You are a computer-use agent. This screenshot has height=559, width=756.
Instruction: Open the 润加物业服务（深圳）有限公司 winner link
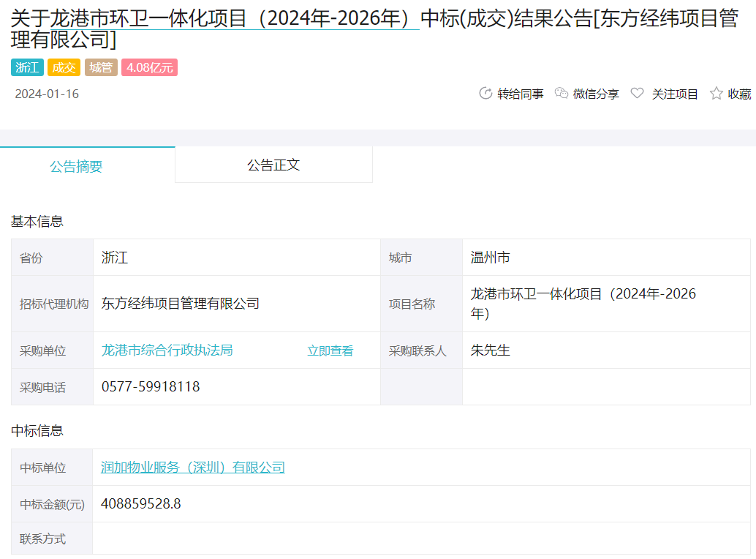(193, 468)
